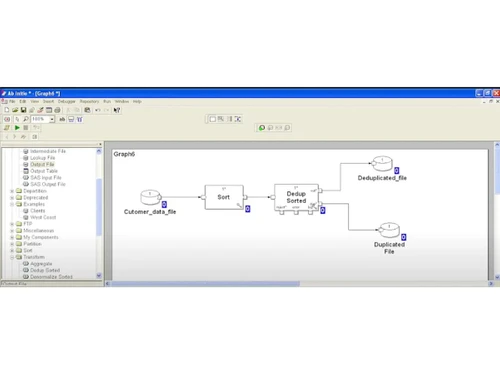500x375 pixels.
Task: Expand the Sort folder in tree
Action: coord(12,250)
